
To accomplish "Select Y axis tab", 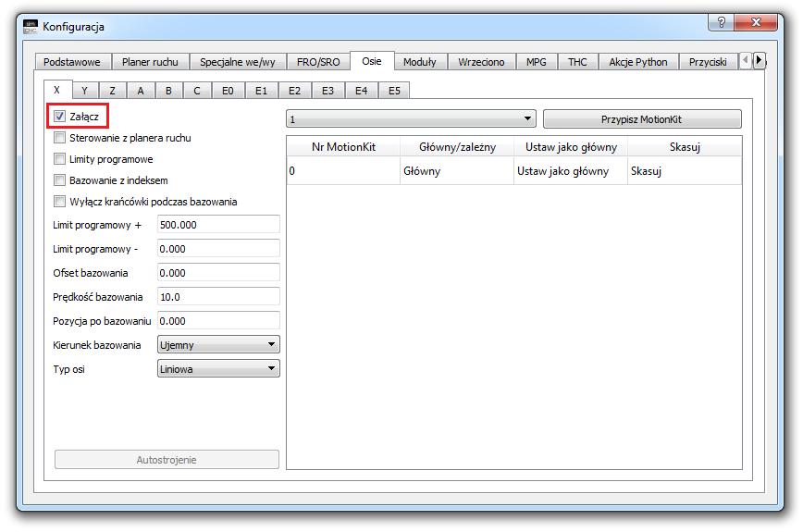I will tap(85, 91).
